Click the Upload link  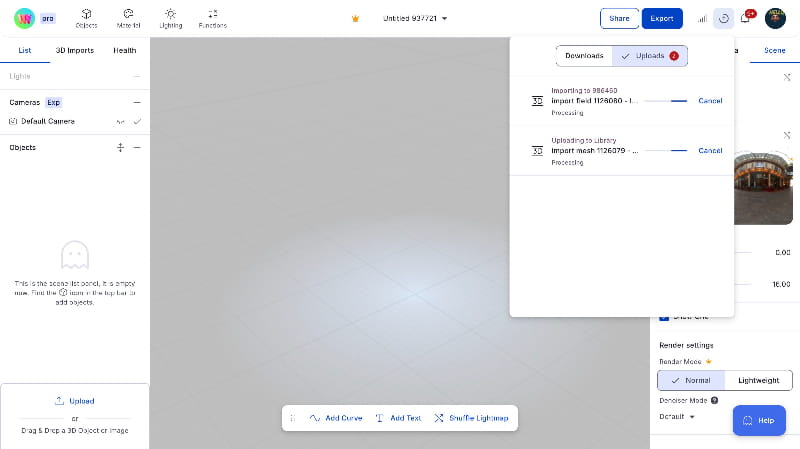(74, 401)
